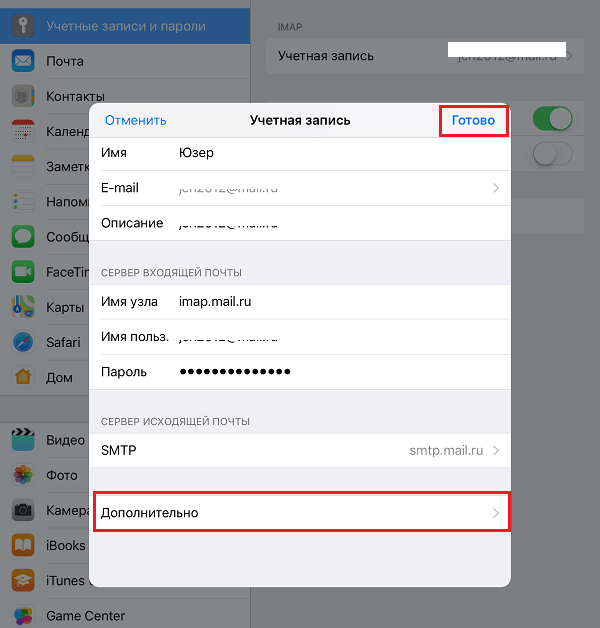Edit the Имя узла imap.mail.ru field
The height and width of the screenshot is (628, 600).
(x=300, y=302)
